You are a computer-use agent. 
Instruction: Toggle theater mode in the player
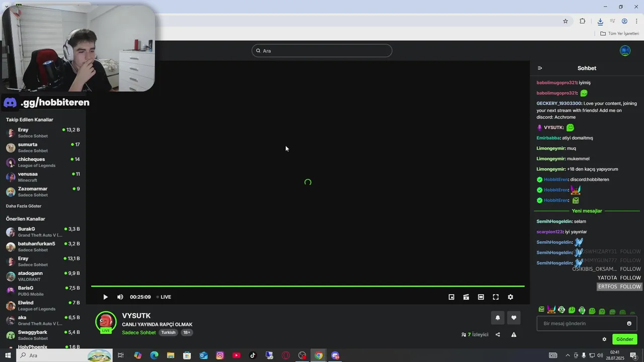coord(481,297)
